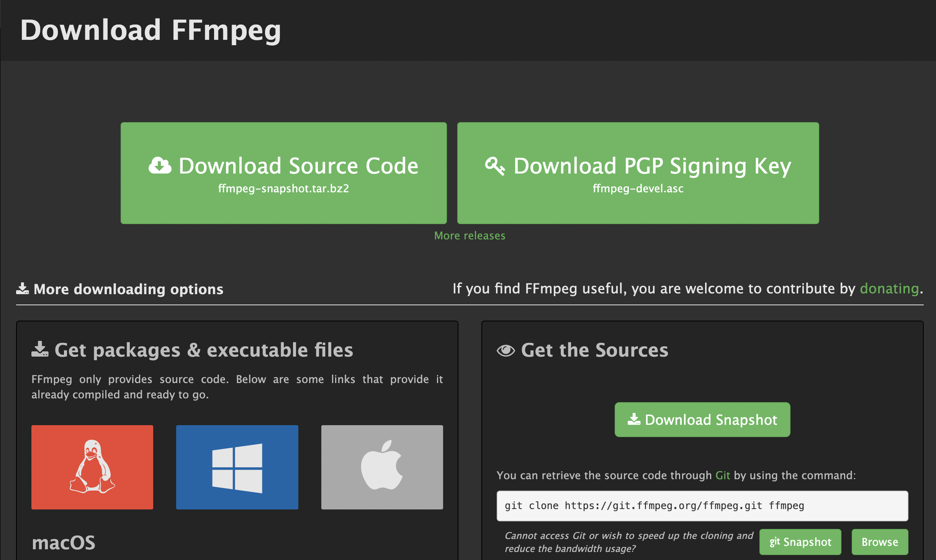This screenshot has height=560, width=936.
Task: Click the key icon on PGP button
Action: pos(495,166)
